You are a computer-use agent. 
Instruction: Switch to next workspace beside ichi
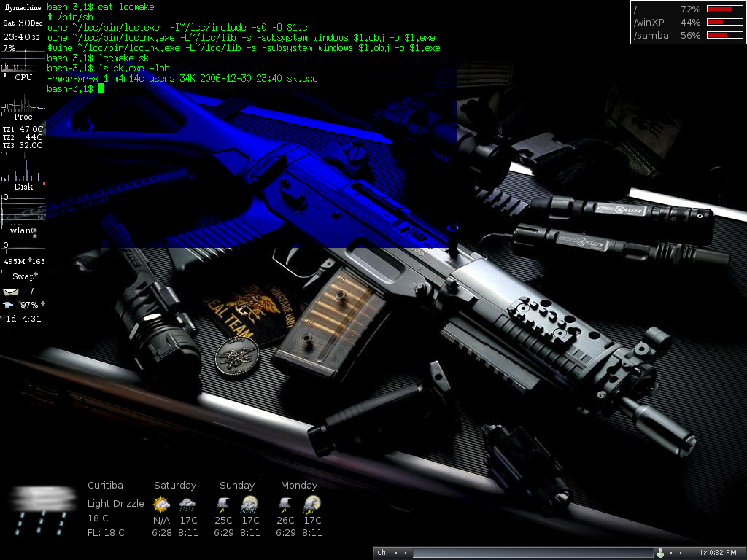pos(406,553)
